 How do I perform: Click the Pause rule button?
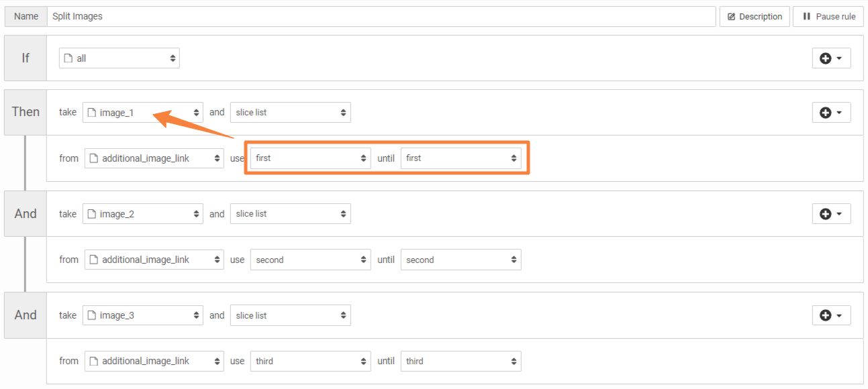828,16
